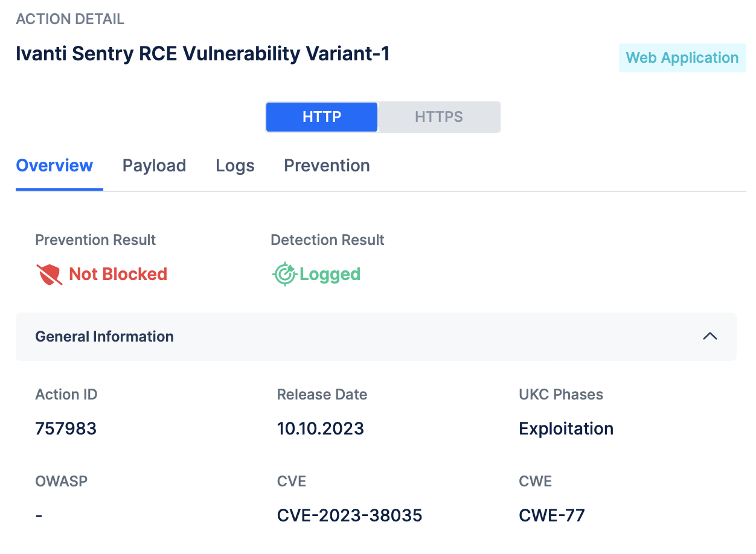Click the release date 10.10.2023
The image size is (756, 554).
tap(321, 429)
